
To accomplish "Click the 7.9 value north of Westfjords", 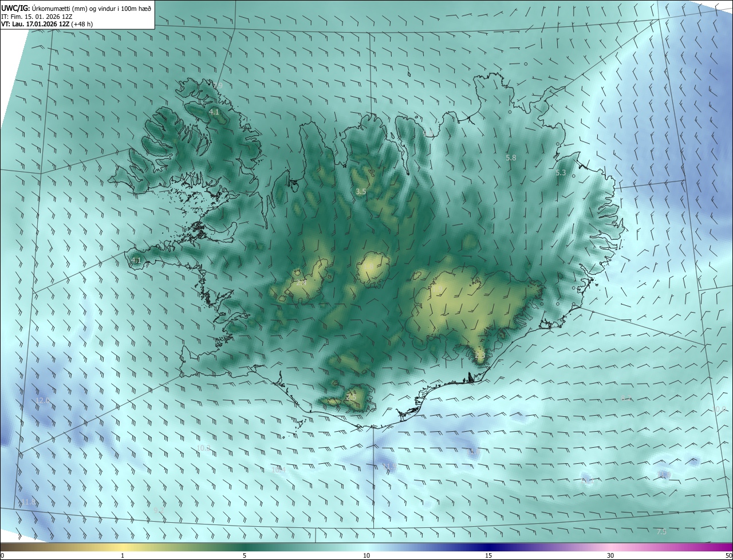I will click(218, 85).
